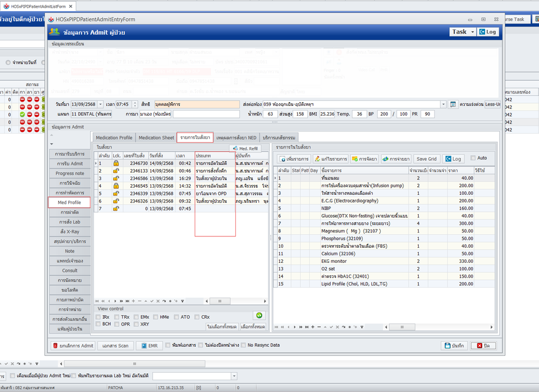Switch to the Medication Sheet tab
Viewport: 539px width, 392px height.
pos(157,137)
